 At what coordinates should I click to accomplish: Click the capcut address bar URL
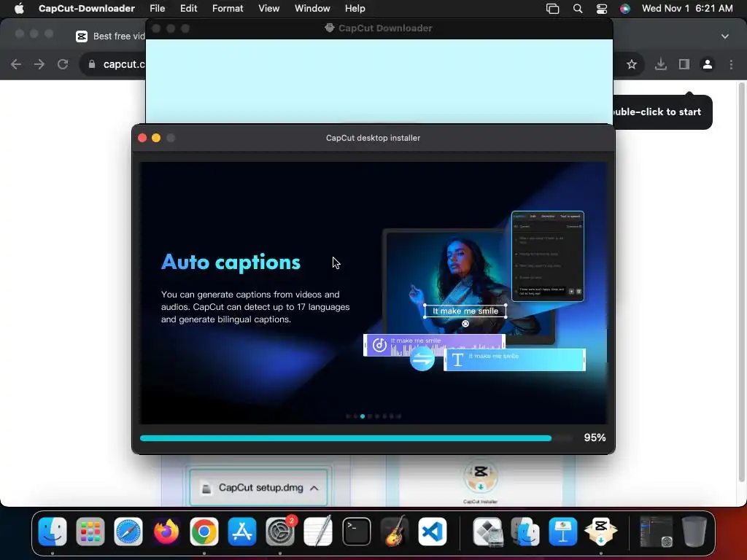click(x=124, y=64)
